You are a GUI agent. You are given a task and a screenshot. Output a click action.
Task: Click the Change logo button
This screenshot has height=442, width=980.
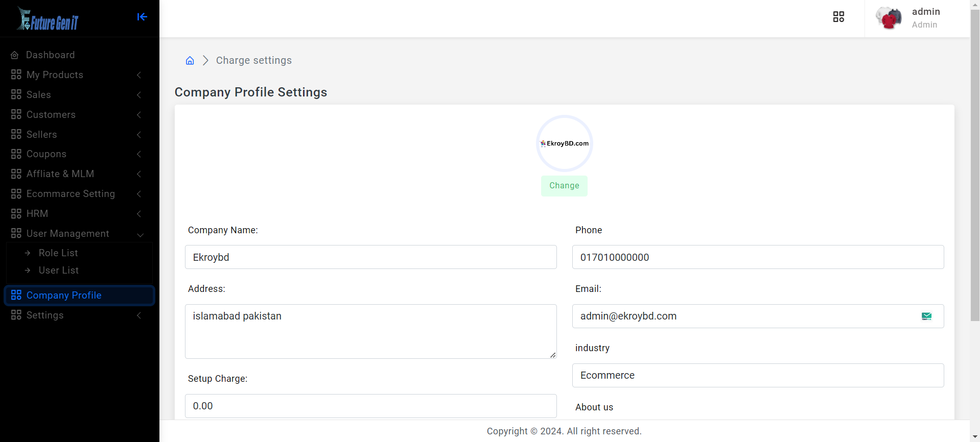564,186
